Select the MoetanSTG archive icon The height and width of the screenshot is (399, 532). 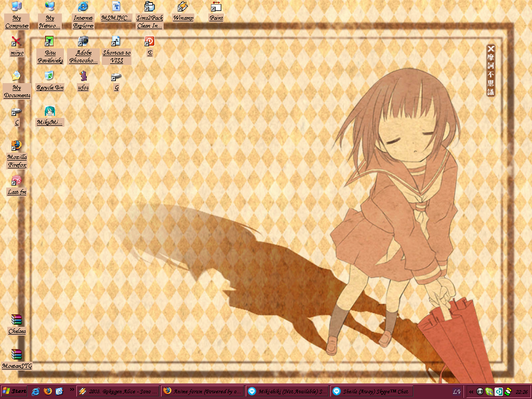17,360
